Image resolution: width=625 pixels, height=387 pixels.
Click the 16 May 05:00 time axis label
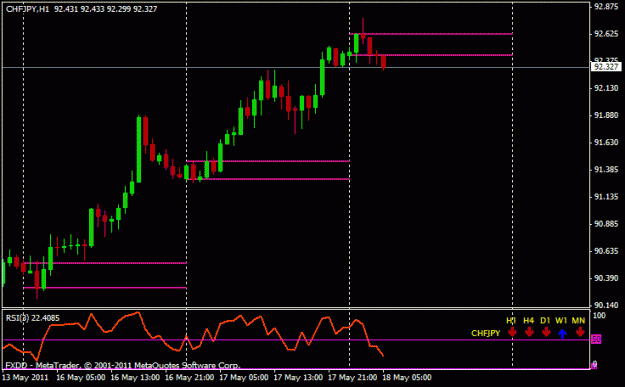(x=81, y=377)
